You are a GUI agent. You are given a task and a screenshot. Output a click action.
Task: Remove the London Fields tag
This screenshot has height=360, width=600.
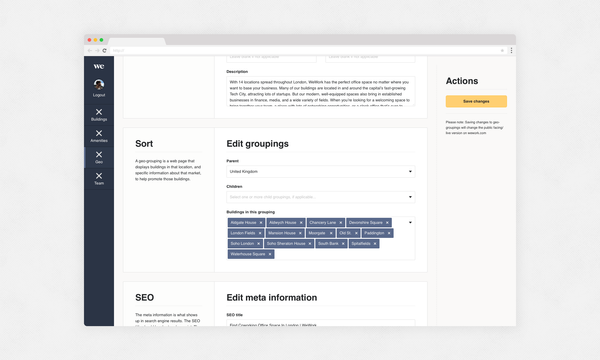(x=260, y=233)
